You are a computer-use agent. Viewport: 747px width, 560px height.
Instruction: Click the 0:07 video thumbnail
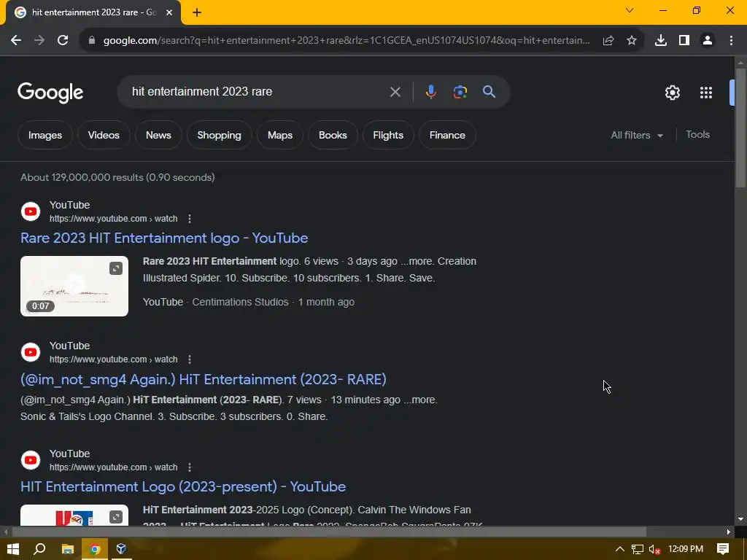coord(74,286)
